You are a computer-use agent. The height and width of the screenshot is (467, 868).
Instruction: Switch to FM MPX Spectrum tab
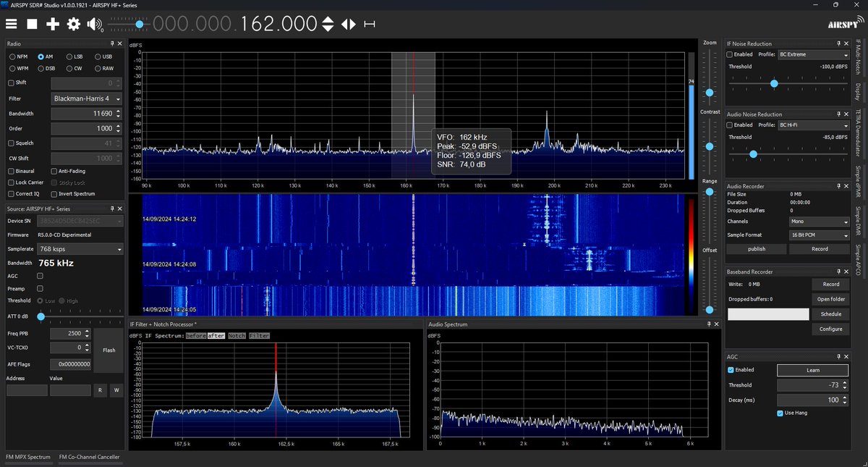tap(28, 457)
